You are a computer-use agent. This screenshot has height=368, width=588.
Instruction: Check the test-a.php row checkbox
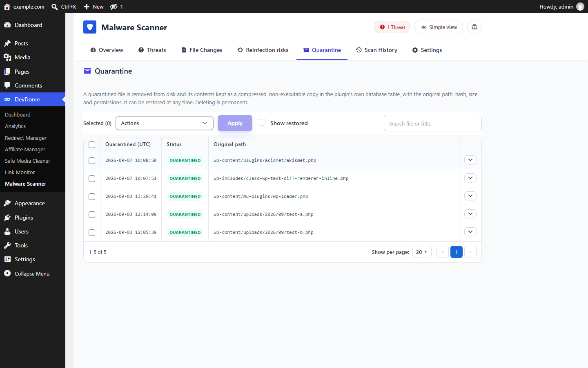tap(92, 215)
